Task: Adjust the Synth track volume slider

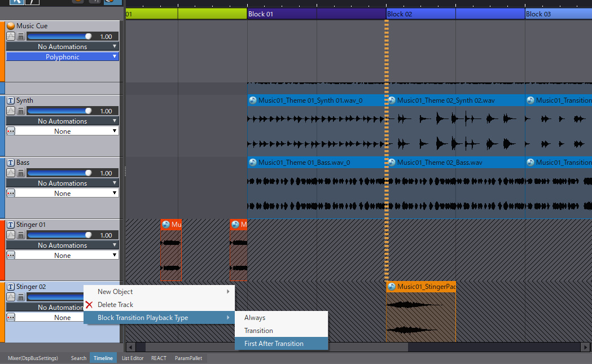Action: 60,111
